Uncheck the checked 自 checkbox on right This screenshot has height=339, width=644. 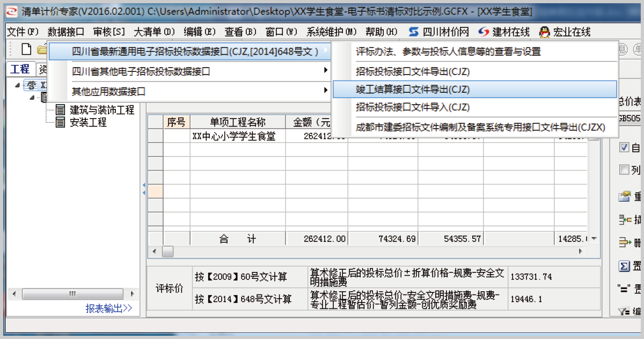[x=624, y=148]
